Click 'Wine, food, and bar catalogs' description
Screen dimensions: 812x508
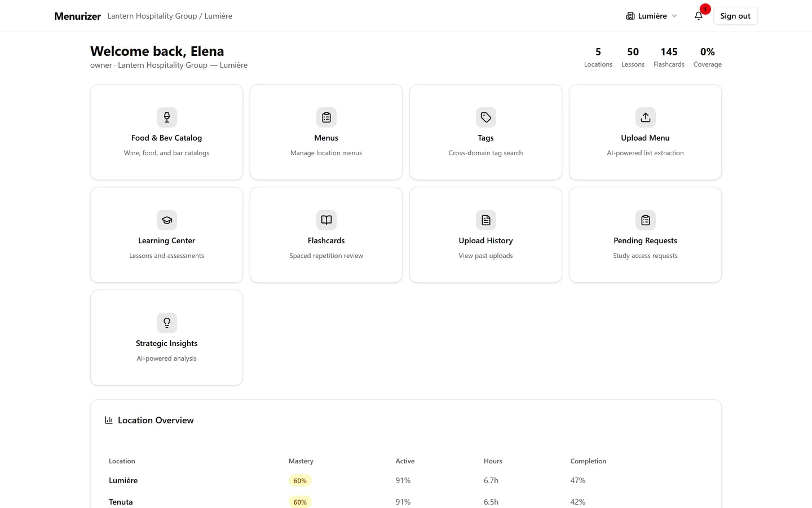[x=166, y=153]
